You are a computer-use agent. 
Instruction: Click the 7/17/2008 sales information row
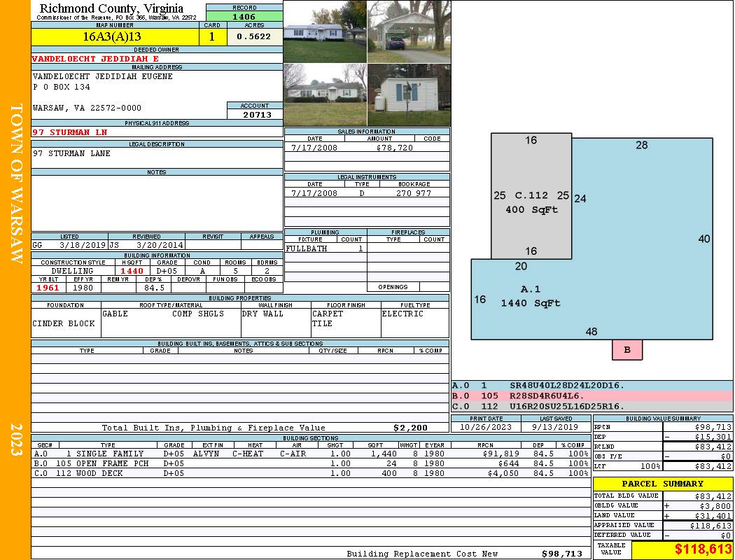[367, 148]
